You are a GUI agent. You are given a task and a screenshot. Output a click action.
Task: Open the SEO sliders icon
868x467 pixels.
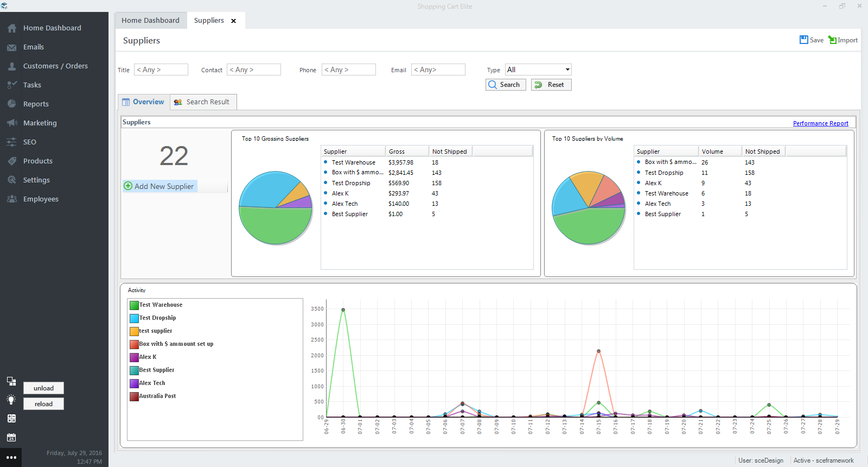click(11, 142)
